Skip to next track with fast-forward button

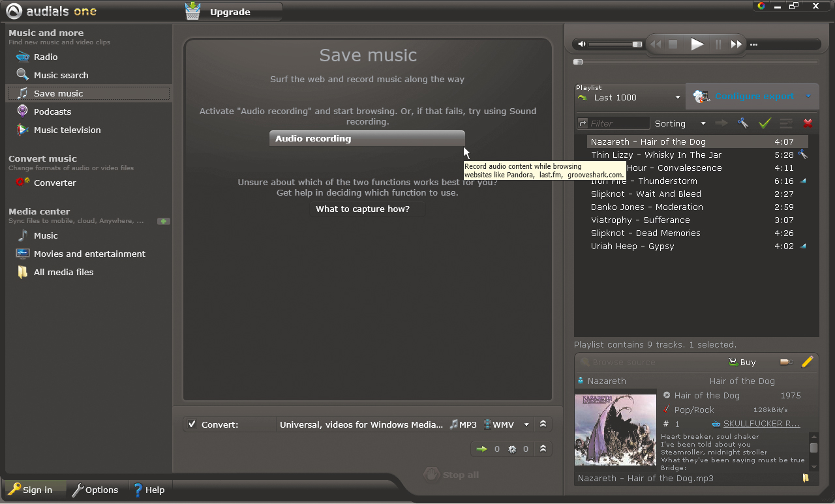pyautogui.click(x=736, y=44)
